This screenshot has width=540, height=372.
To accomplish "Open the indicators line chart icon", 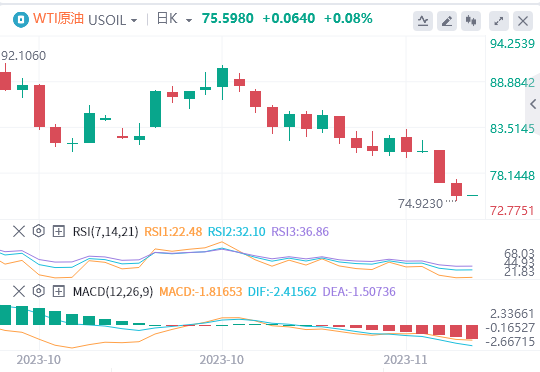I will point(423,21).
